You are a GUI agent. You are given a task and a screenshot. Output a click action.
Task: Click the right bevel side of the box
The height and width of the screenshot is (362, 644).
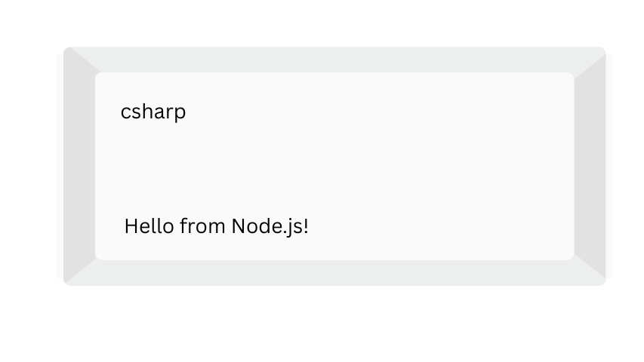pos(590,166)
